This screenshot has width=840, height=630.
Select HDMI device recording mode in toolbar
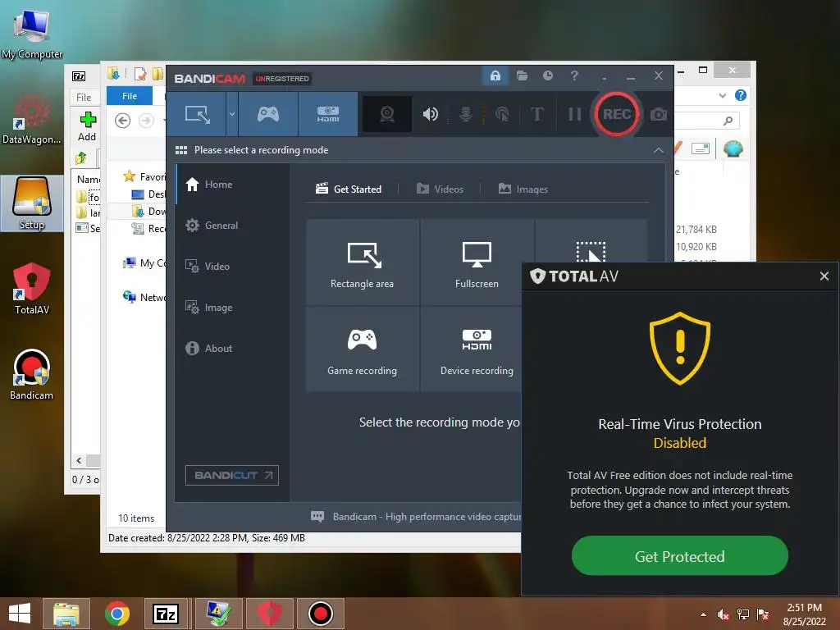pyautogui.click(x=328, y=114)
